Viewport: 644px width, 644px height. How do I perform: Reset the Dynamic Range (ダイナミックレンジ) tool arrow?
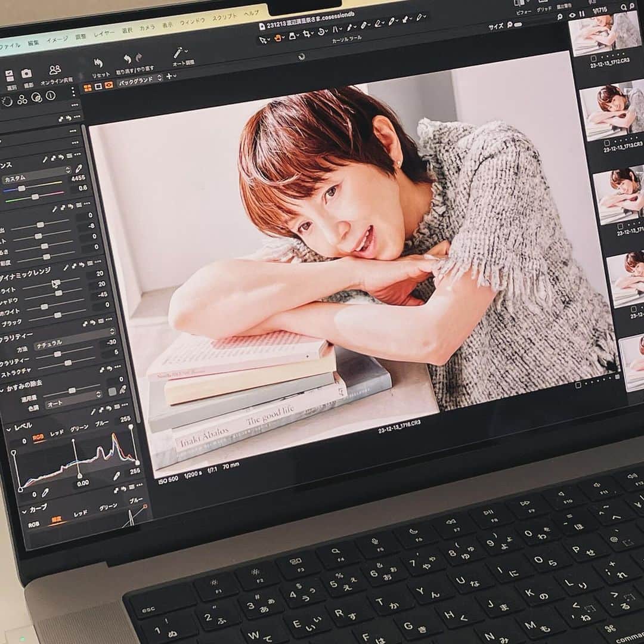point(83,265)
